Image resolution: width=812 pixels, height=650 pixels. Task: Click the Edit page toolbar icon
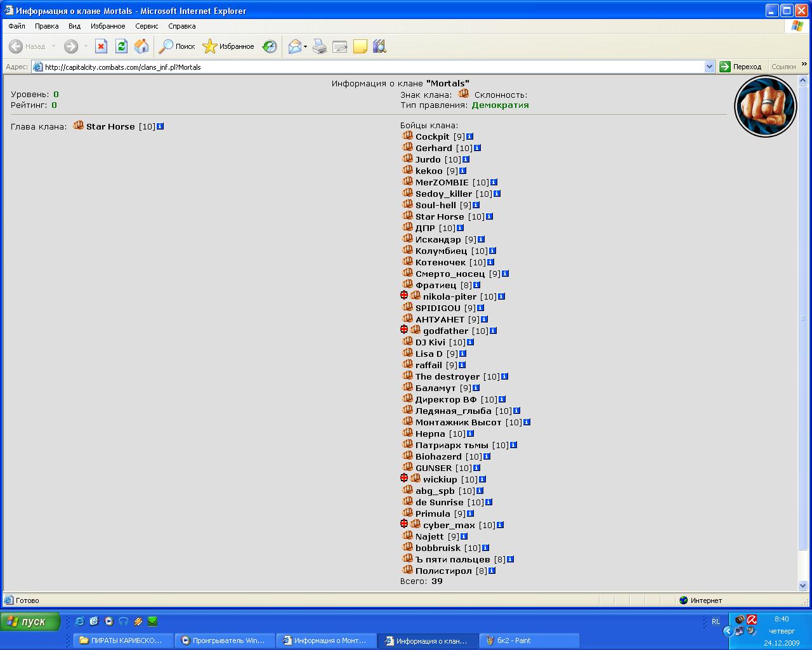pos(340,46)
